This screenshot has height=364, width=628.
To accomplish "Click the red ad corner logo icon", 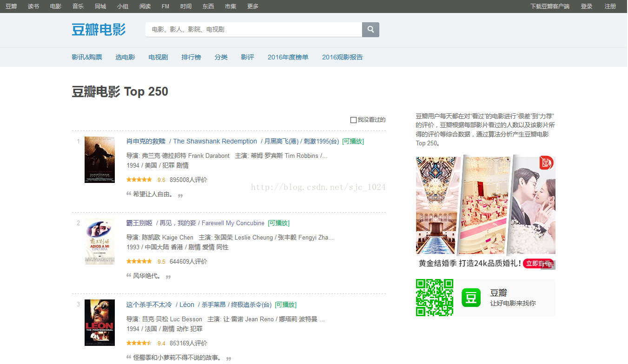I will pos(546,163).
